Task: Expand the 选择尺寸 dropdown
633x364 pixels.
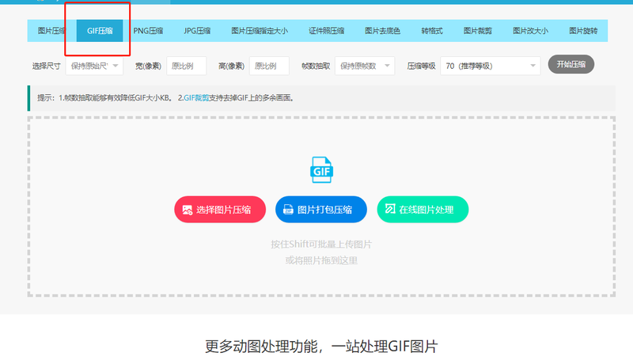Action: [x=94, y=66]
